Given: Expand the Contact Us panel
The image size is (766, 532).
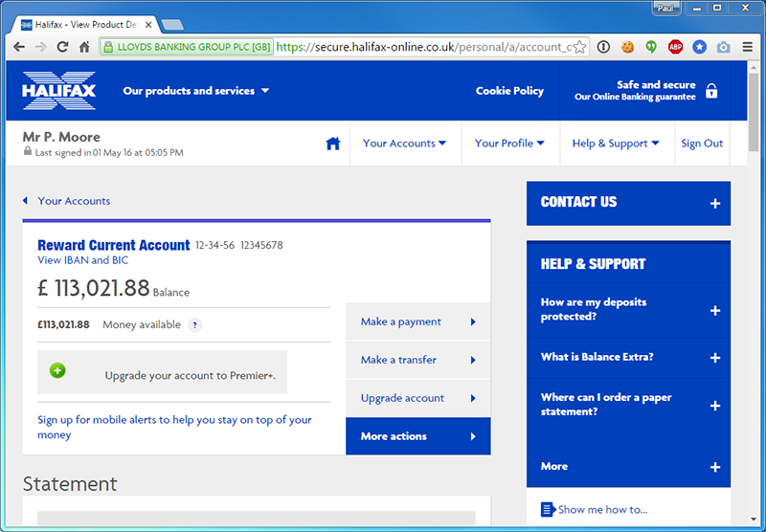Looking at the screenshot, I should [628, 203].
